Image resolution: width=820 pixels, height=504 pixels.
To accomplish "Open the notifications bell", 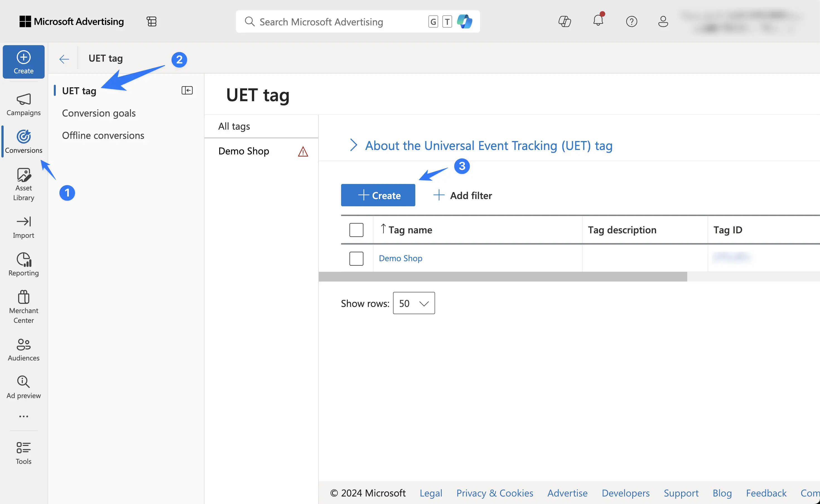I will coord(598,20).
